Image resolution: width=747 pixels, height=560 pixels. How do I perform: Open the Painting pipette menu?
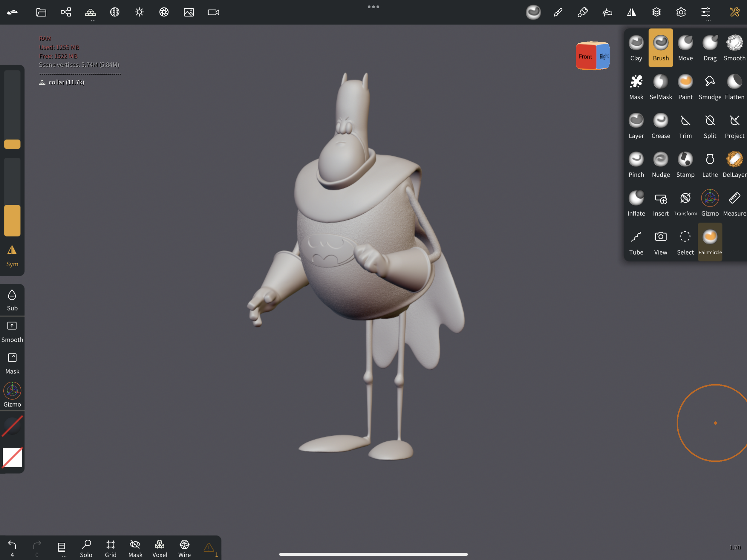[x=583, y=13]
